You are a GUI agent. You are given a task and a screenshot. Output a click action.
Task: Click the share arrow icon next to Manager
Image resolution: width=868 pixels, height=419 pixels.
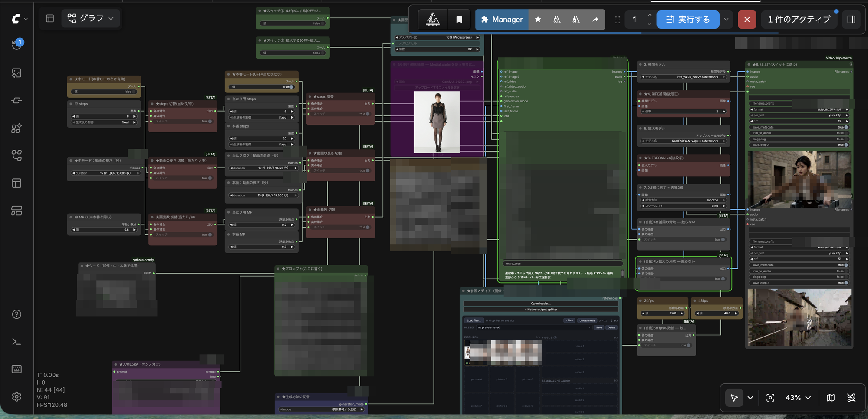tap(595, 20)
